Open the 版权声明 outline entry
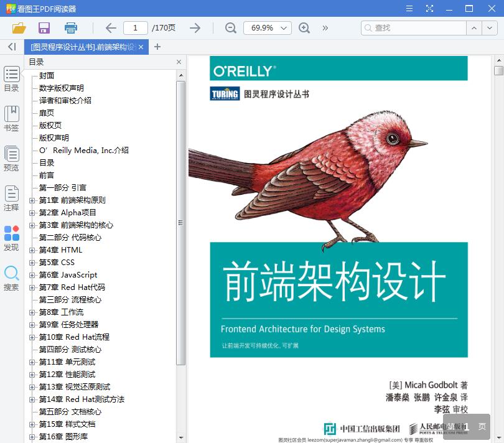 54,138
